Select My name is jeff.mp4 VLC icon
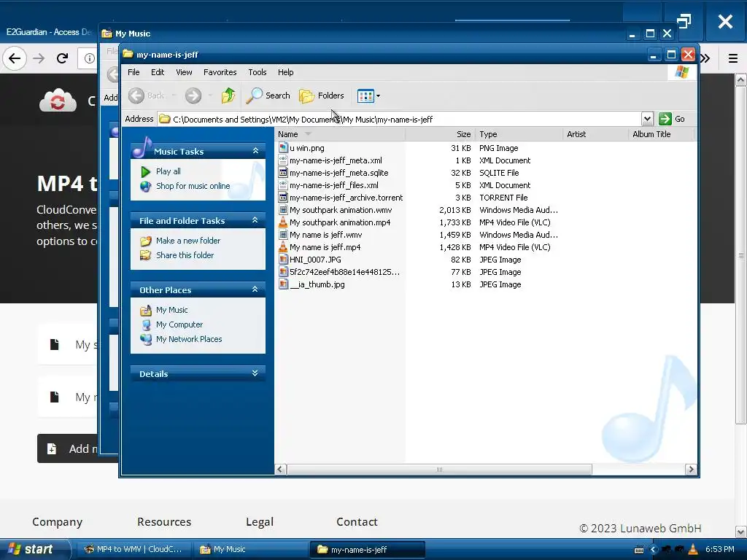The width and height of the screenshot is (747, 560). tap(283, 247)
